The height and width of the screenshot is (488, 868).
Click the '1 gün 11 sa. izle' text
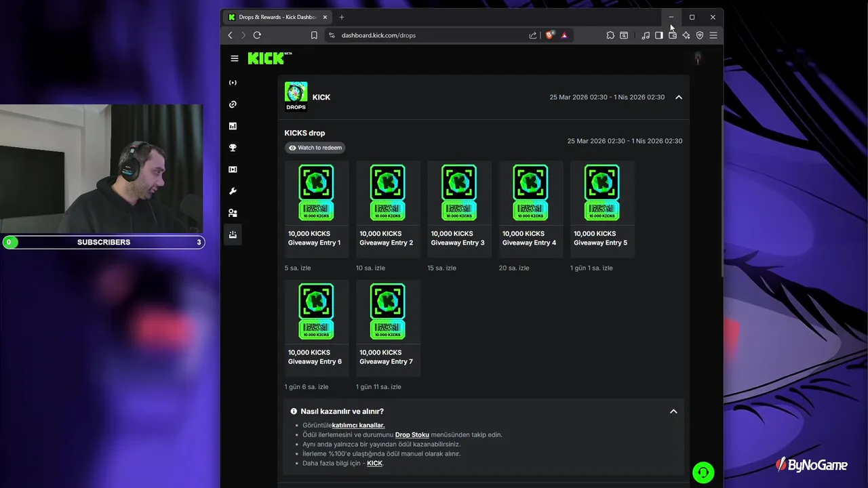click(378, 387)
